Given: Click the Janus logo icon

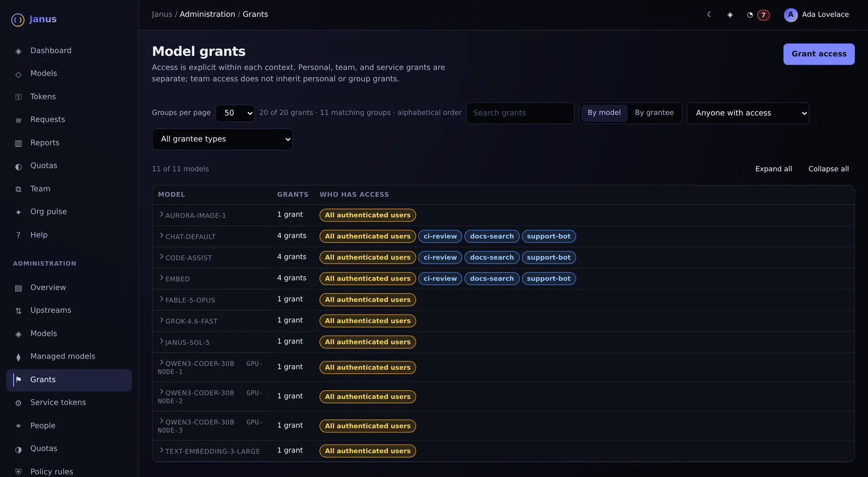Looking at the screenshot, I should point(18,20).
